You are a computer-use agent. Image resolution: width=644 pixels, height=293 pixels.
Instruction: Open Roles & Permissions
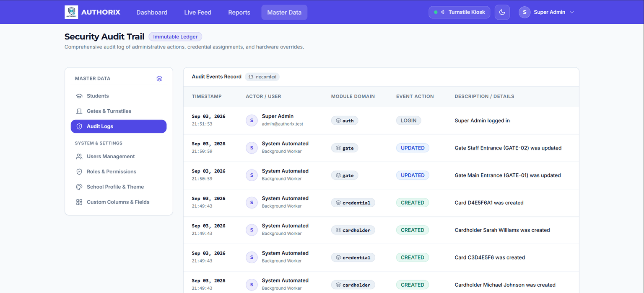119,172
